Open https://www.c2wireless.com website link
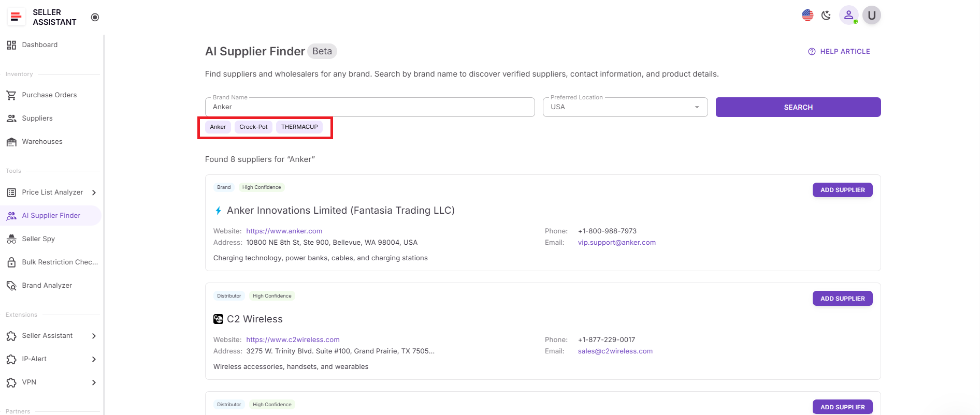The image size is (980, 415). coord(293,340)
